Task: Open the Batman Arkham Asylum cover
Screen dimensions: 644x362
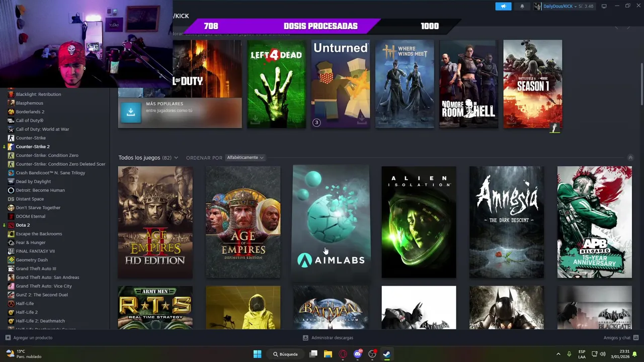Action: pos(331,308)
